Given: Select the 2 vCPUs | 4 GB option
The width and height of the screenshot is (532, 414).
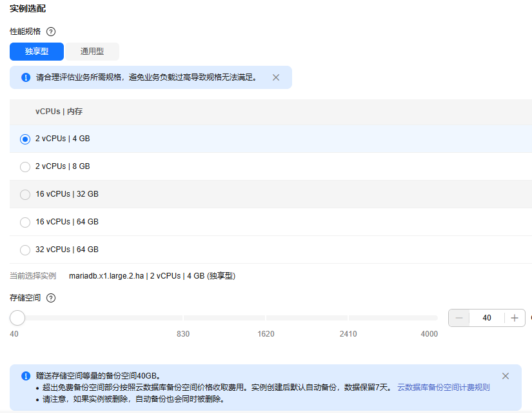Looking at the screenshot, I should coord(25,139).
